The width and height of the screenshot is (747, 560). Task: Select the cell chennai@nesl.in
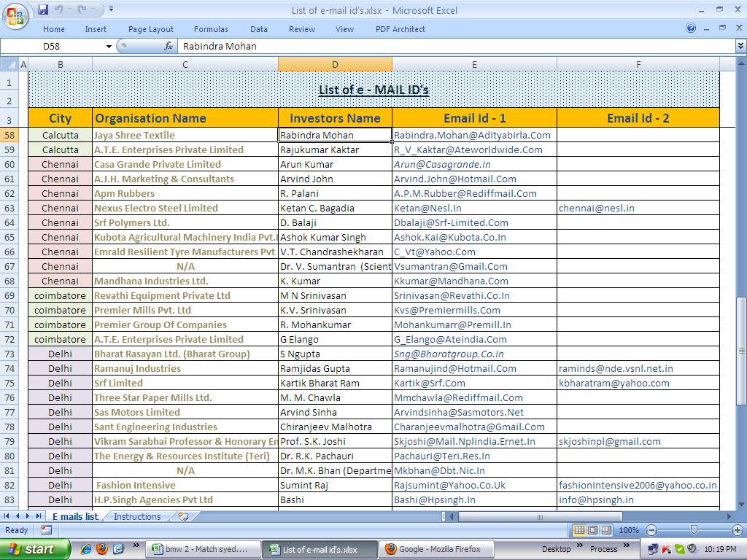638,208
